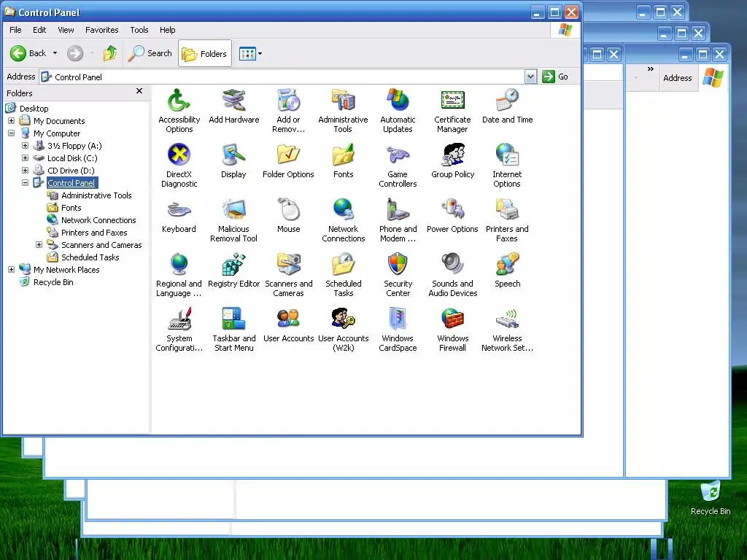Click the Up folder button
Viewport: 747px width, 560px height.
110,53
